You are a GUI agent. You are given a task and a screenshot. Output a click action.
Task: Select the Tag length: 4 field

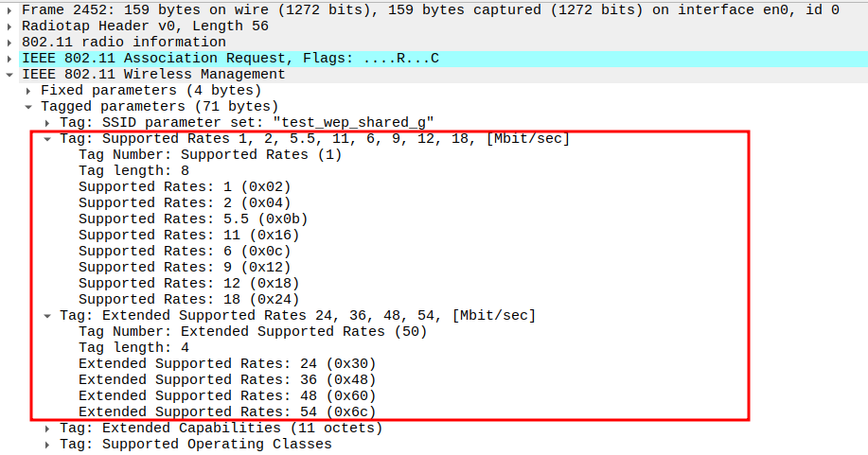click(133, 348)
